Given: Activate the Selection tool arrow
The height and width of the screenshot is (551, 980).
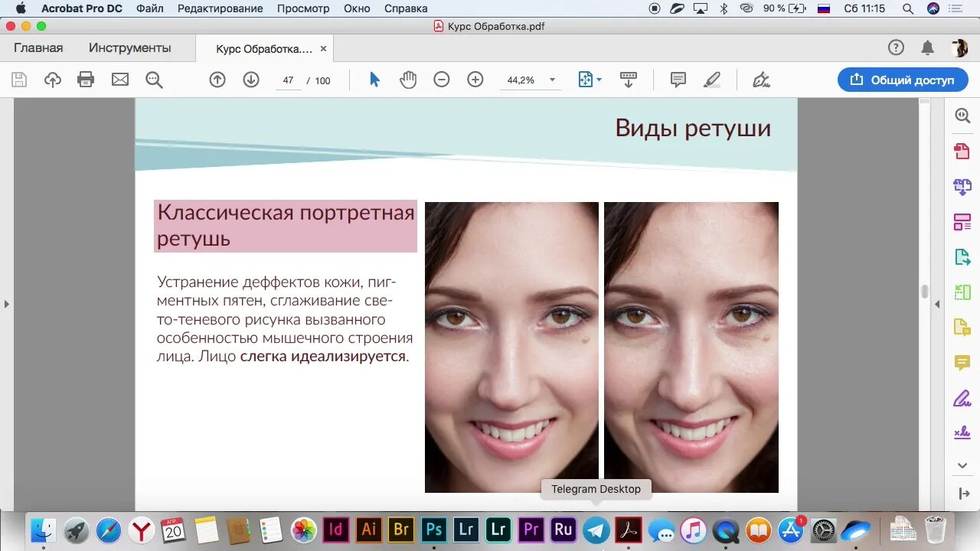Looking at the screenshot, I should 374,79.
